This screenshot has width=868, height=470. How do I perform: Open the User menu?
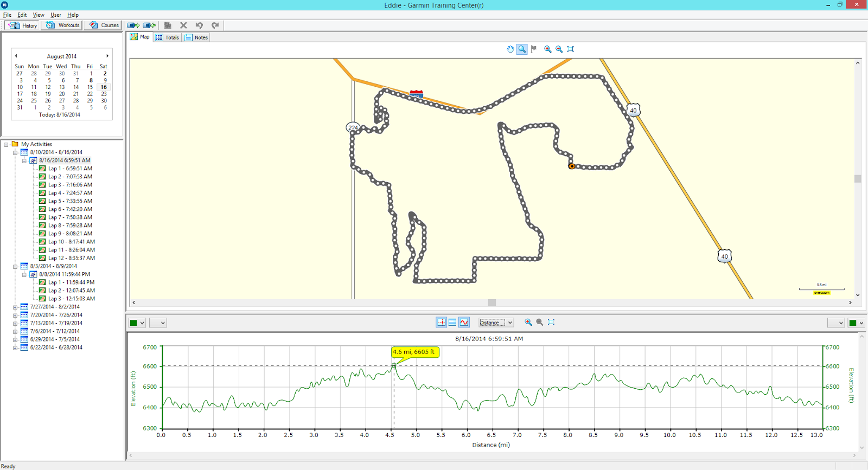click(x=56, y=15)
